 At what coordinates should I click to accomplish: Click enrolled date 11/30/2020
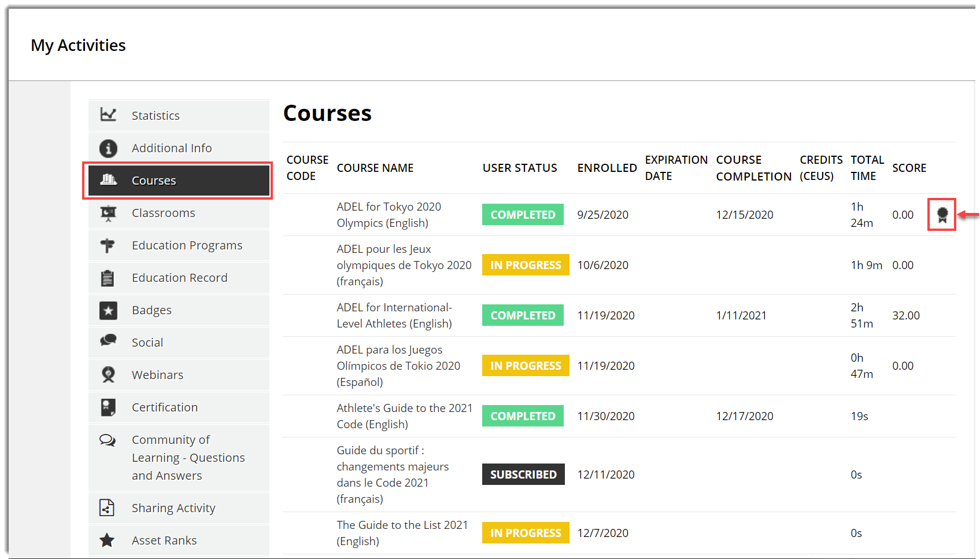point(606,416)
